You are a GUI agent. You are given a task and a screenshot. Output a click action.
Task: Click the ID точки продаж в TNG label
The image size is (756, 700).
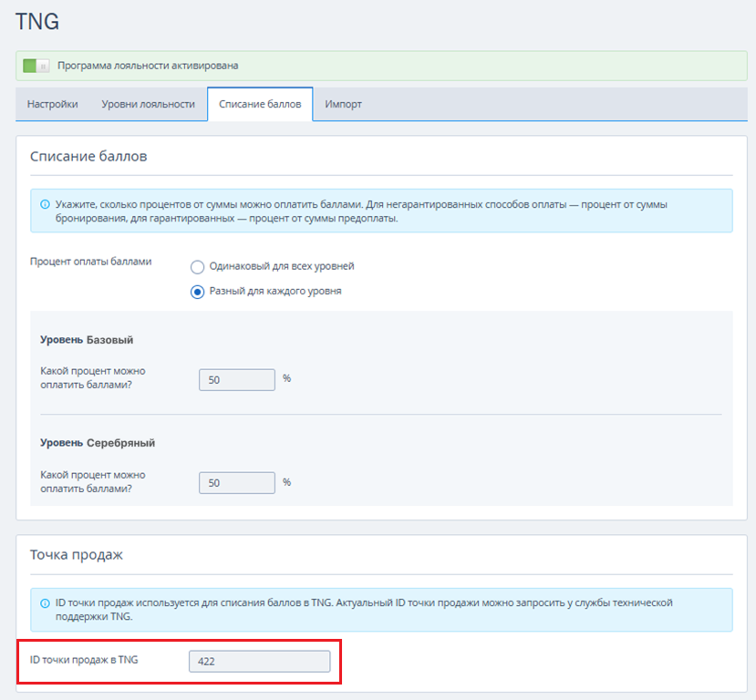point(84,660)
